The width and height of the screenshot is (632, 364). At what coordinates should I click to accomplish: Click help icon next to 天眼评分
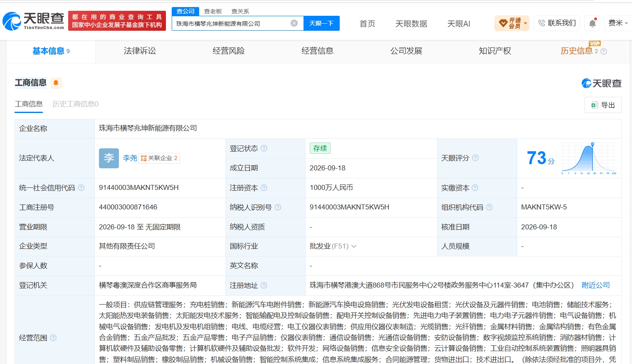coord(475,158)
